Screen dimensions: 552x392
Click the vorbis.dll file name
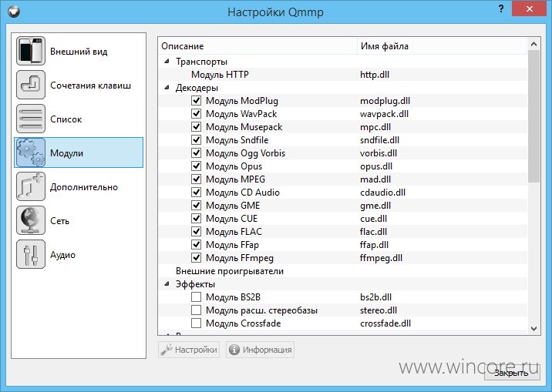[x=379, y=153]
